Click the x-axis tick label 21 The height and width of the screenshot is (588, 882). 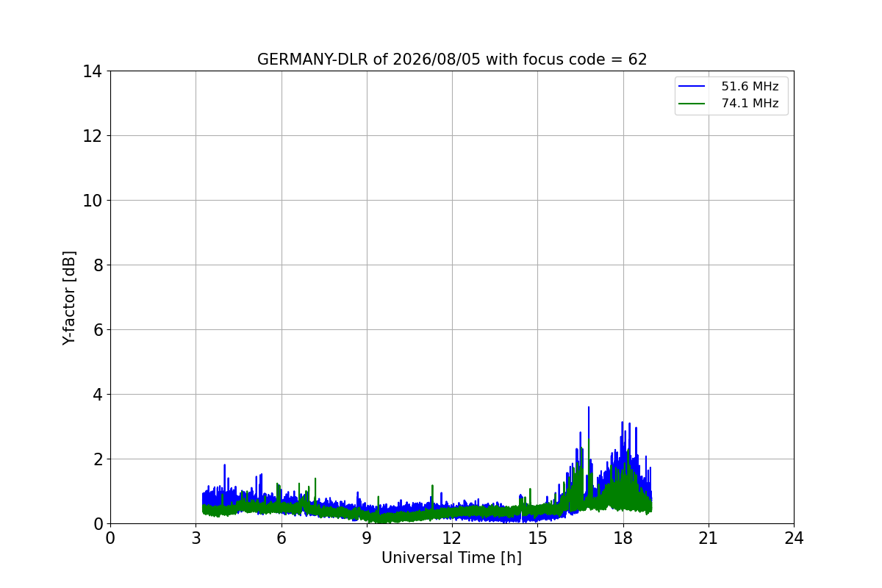pos(709,538)
